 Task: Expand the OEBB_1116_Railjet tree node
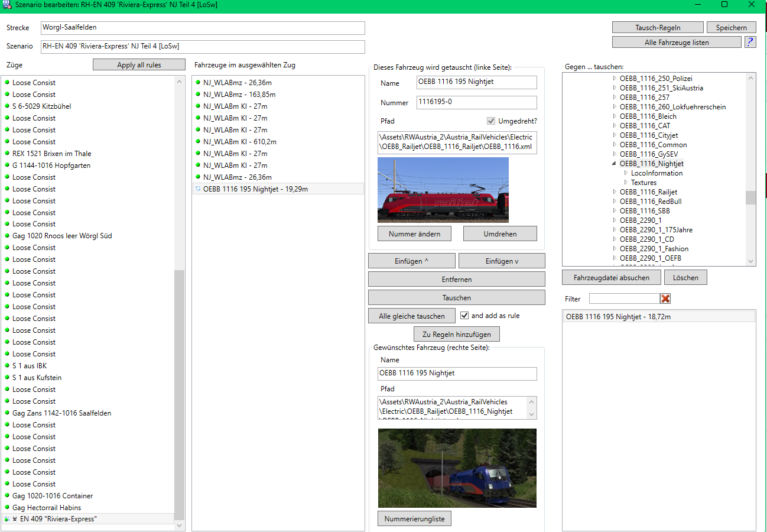pos(614,192)
